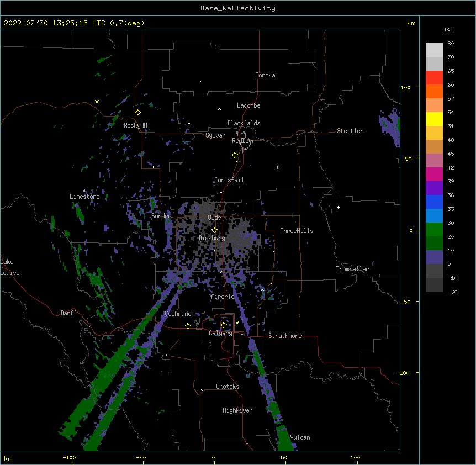
Task: Select the Didsbury label
Action: (x=212, y=238)
